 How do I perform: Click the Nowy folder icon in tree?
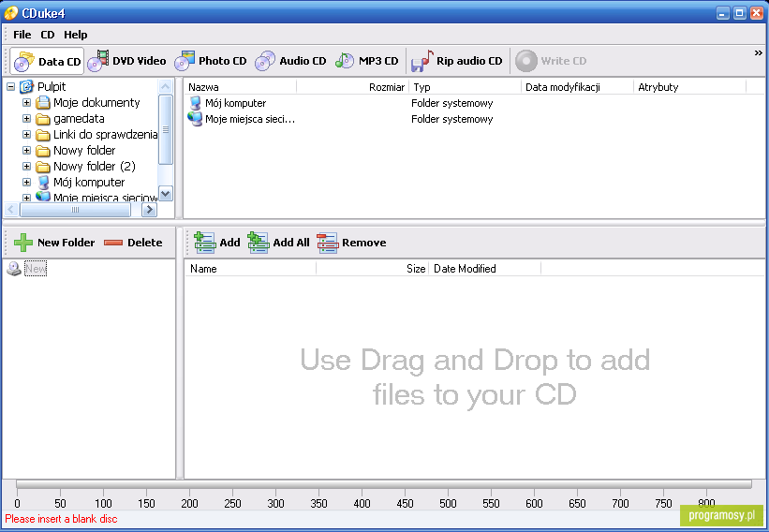click(x=43, y=151)
